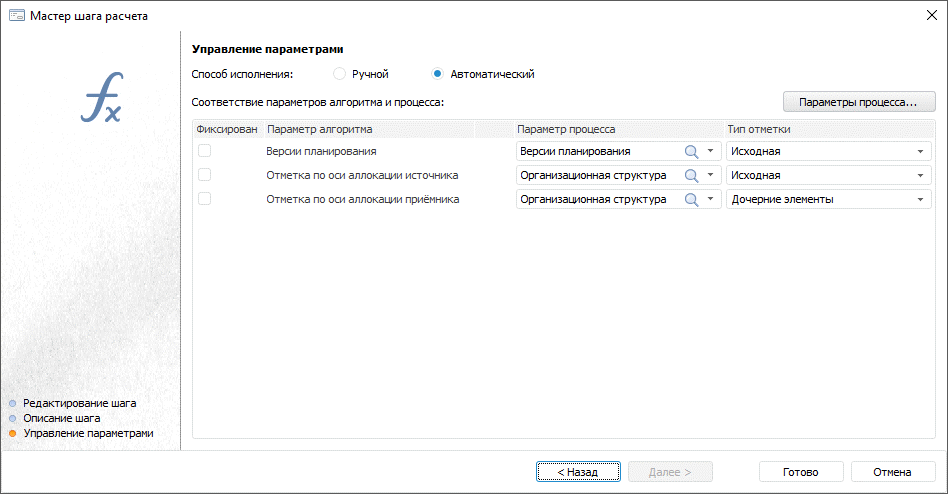The image size is (948, 494).
Task: Click the Параметр алгоритма column header
Action: 320,129
